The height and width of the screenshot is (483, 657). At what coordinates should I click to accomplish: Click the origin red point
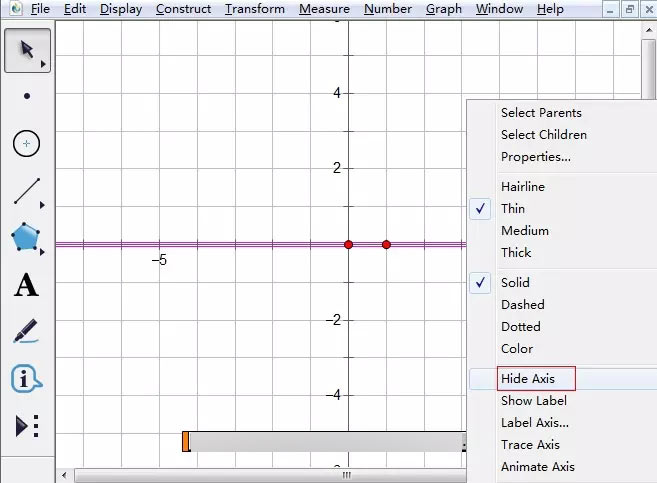(348, 244)
